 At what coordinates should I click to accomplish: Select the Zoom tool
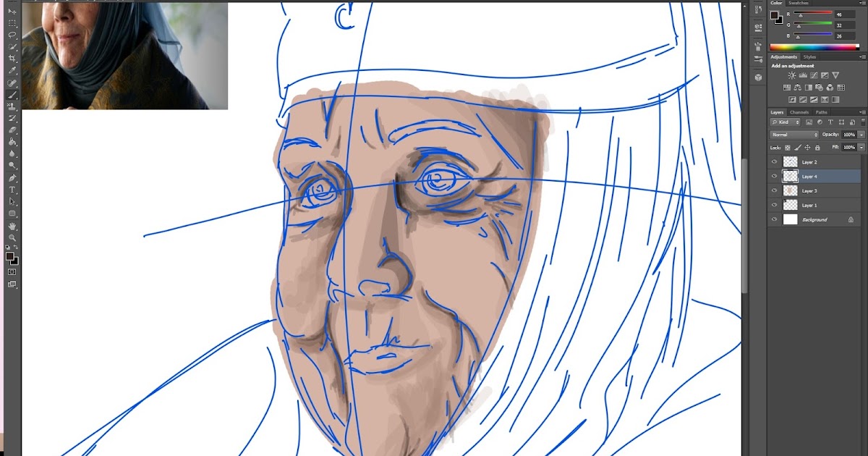(10, 239)
